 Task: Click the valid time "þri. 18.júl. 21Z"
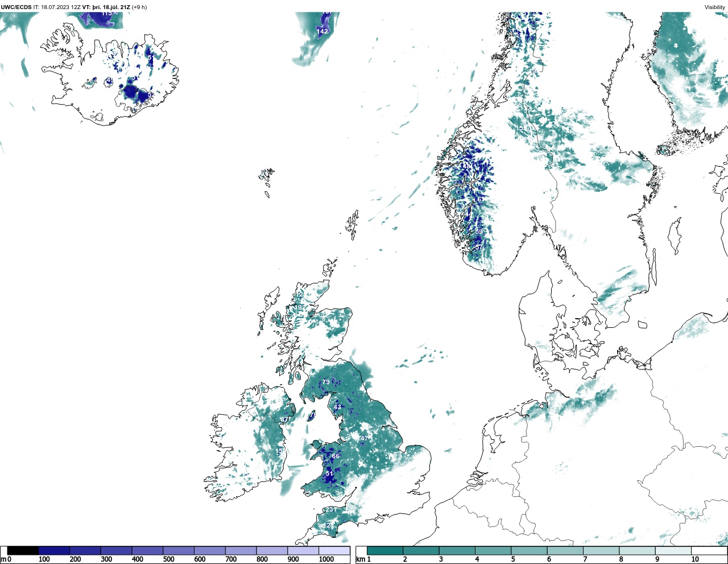[x=110, y=7]
